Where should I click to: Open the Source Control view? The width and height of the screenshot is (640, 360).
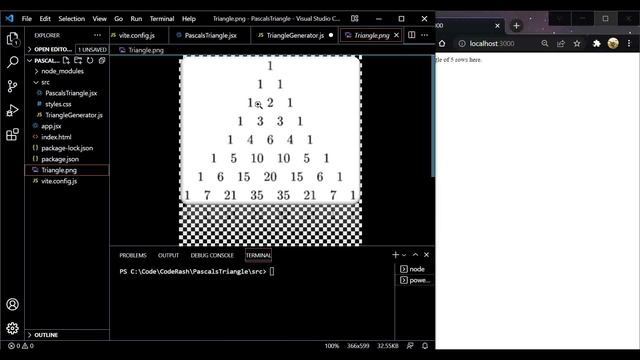point(13,86)
